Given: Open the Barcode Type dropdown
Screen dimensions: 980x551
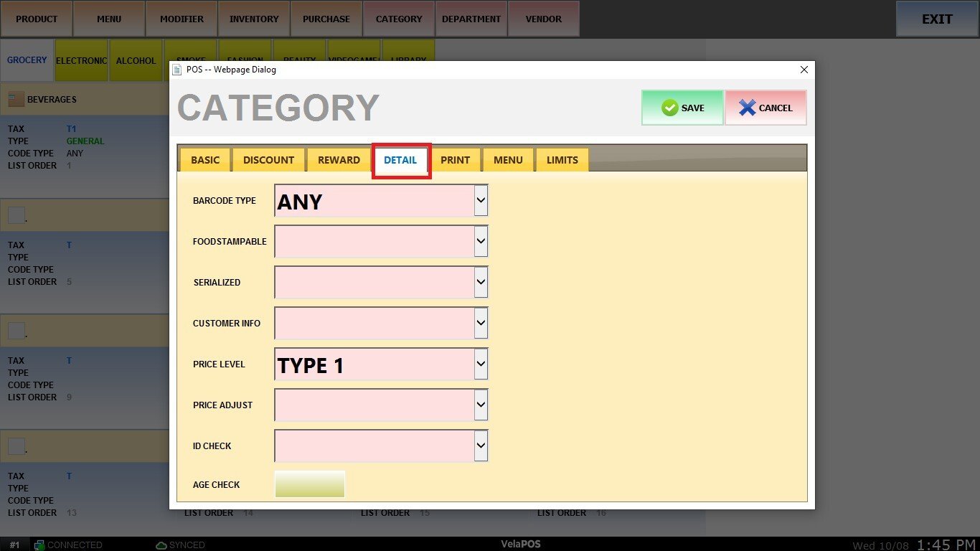Looking at the screenshot, I should 481,201.
